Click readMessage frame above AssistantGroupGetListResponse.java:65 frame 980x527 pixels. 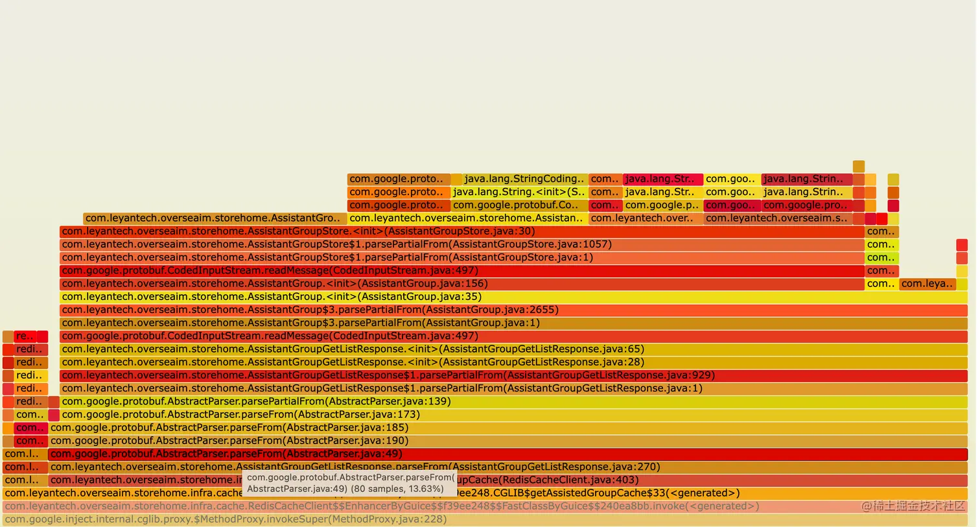point(513,336)
